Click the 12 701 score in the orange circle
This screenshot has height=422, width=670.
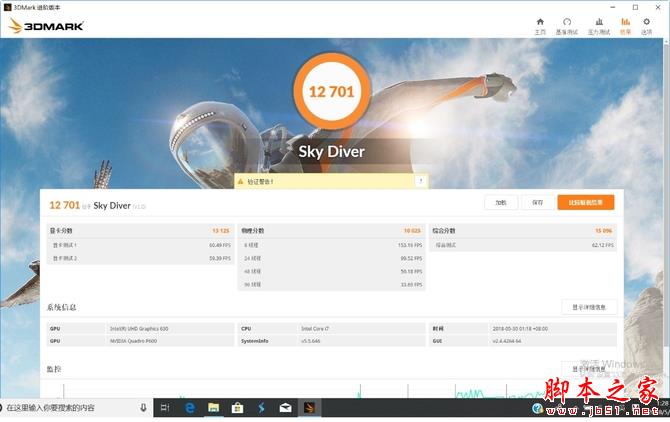pos(332,92)
